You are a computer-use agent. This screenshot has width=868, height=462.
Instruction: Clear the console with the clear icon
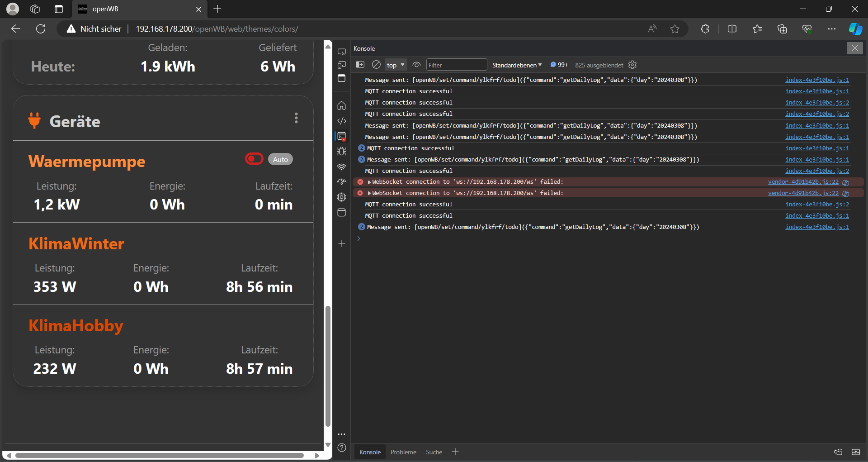376,65
